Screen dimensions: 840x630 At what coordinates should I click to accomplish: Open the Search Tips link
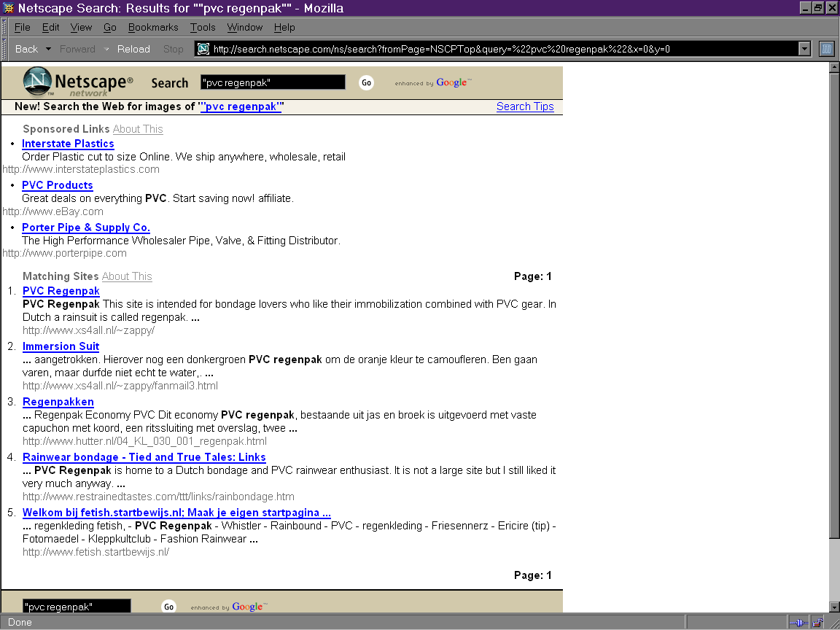click(x=525, y=106)
